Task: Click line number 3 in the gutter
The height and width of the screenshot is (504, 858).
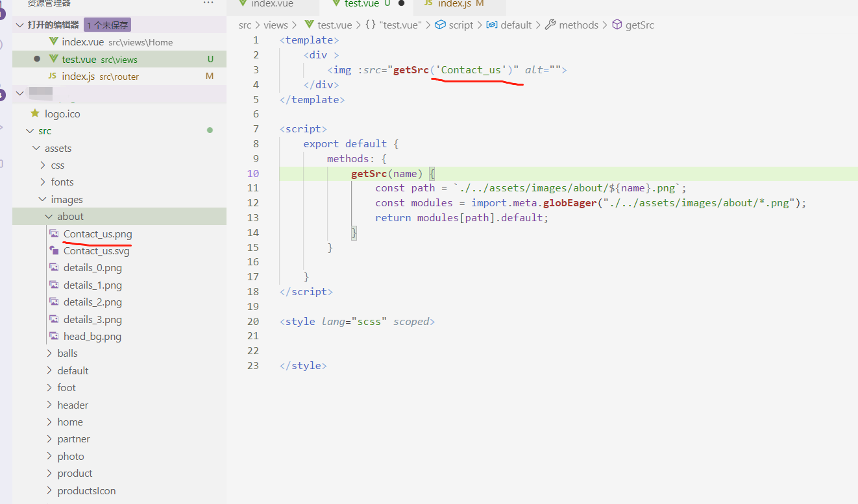Action: [x=256, y=69]
